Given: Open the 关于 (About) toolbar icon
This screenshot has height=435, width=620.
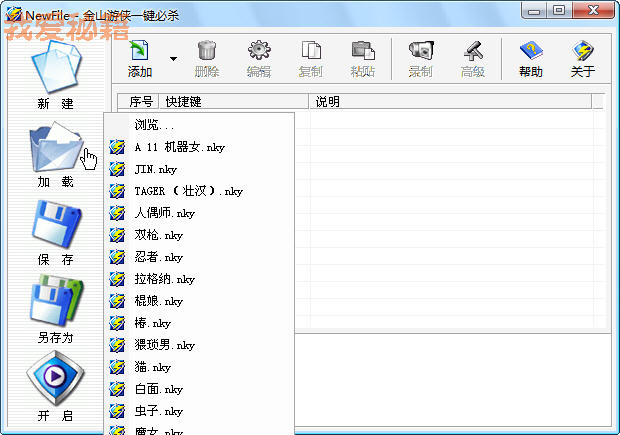Looking at the screenshot, I should pyautogui.click(x=582, y=57).
